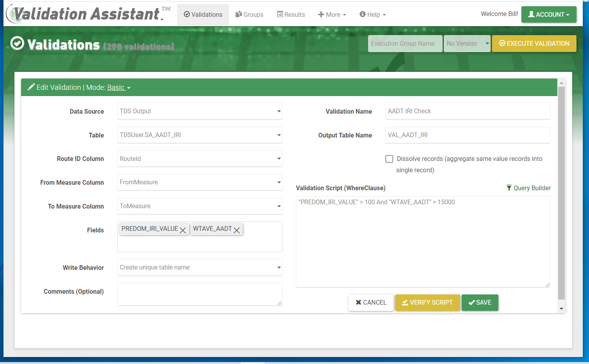Viewport: 589px width, 364px height.
Task: Click the panel vertical scrollbar thumb
Action: 562,193
